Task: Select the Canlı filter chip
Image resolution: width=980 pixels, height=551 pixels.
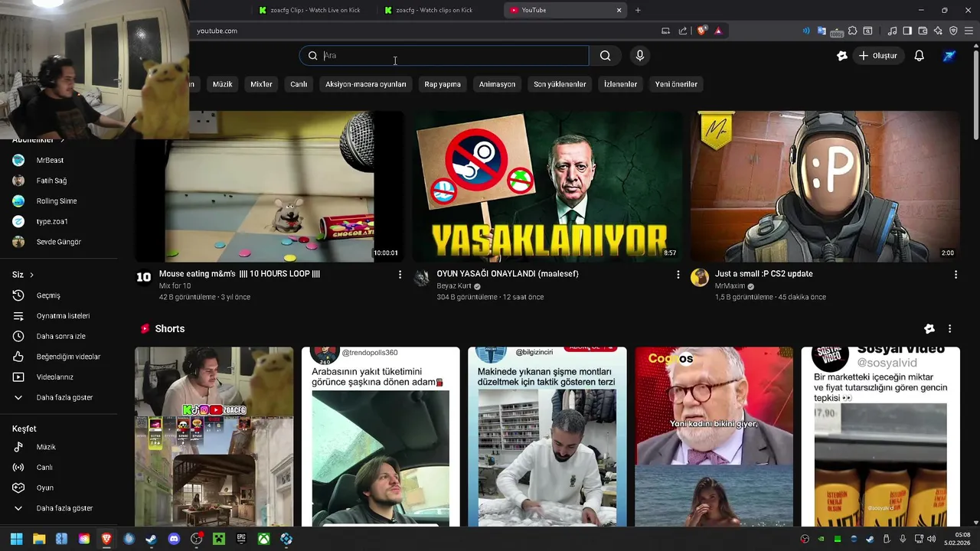Action: [299, 84]
